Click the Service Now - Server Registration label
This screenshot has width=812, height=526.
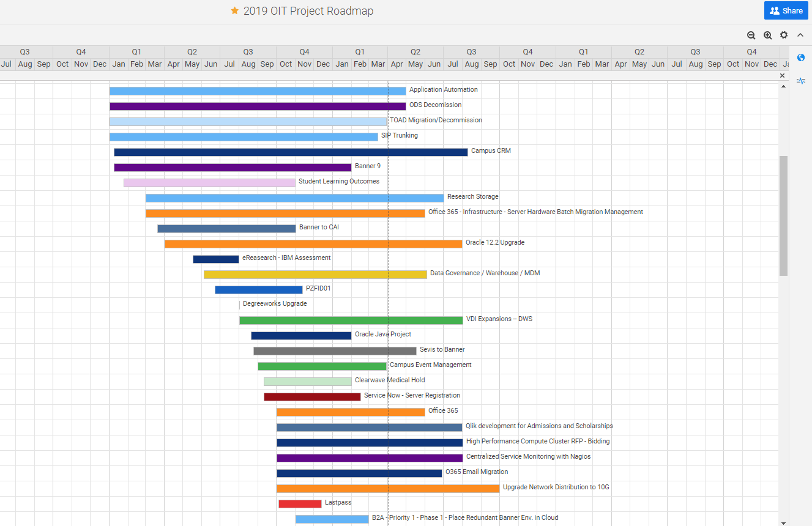[x=412, y=395]
